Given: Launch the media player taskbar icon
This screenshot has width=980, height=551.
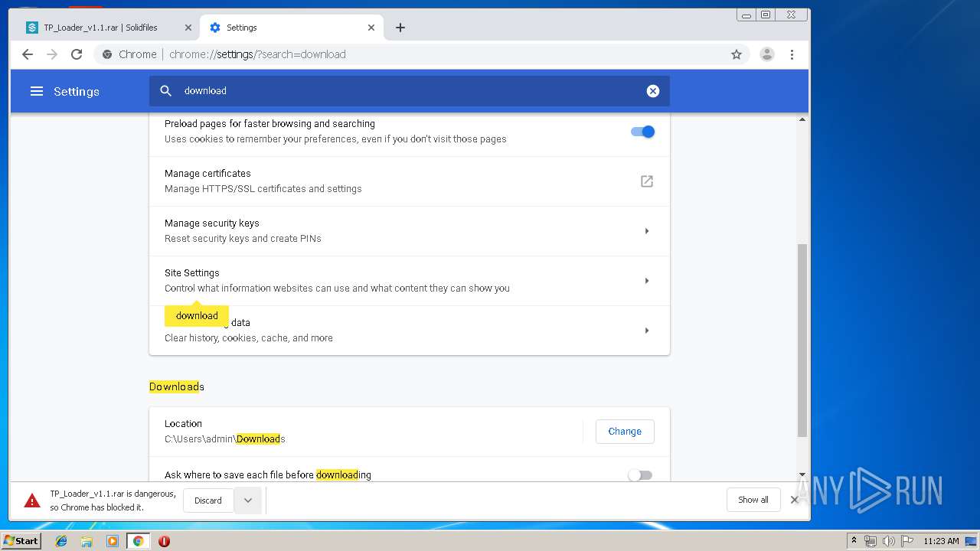Looking at the screenshot, I should click(113, 541).
